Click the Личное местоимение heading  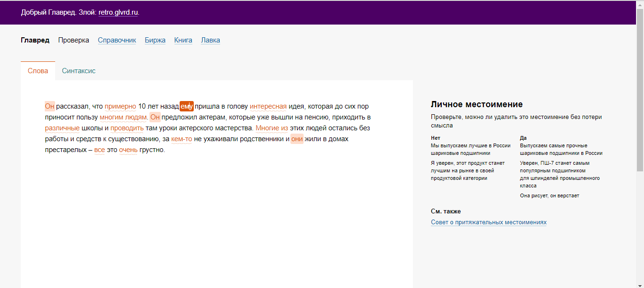pyautogui.click(x=477, y=104)
